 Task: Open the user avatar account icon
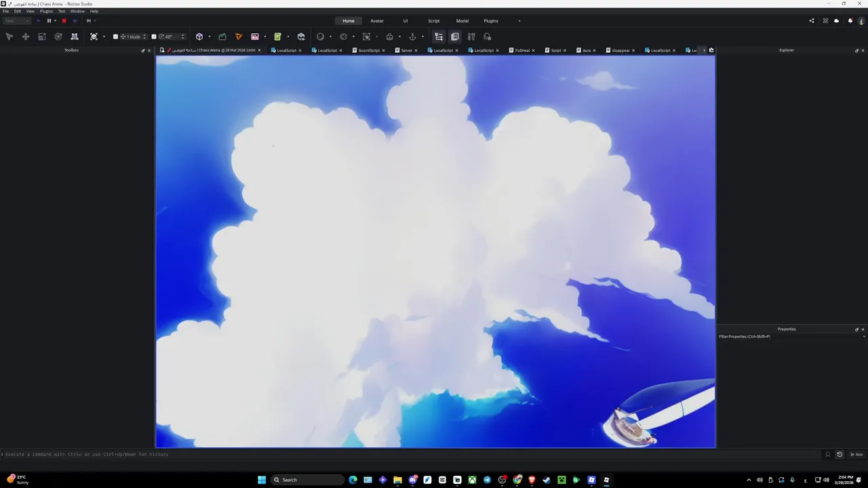861,21
